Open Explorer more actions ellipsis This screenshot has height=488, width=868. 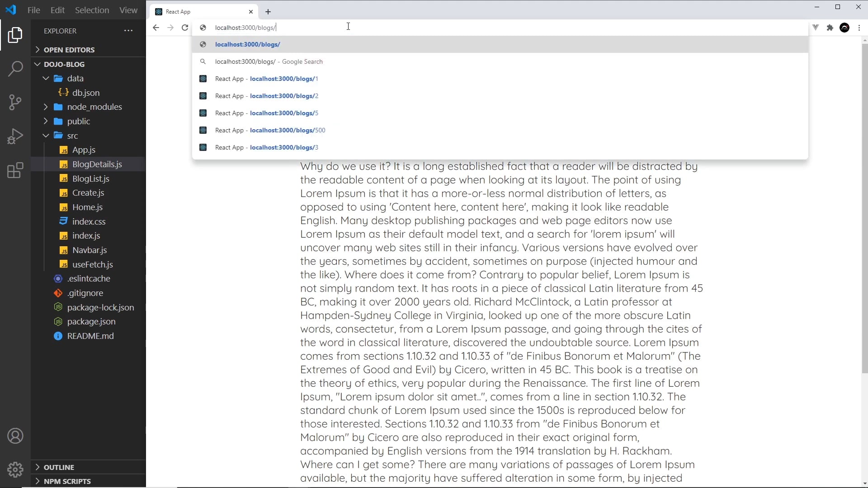click(128, 31)
